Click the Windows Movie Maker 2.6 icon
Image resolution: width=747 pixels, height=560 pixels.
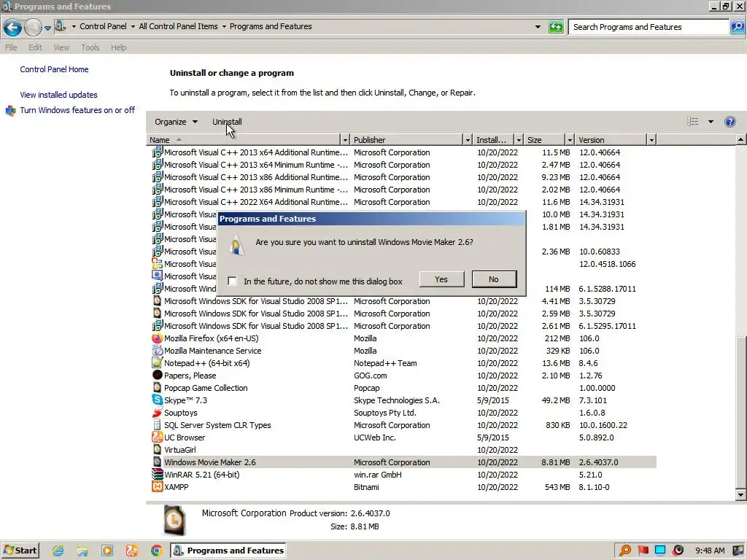pos(158,462)
